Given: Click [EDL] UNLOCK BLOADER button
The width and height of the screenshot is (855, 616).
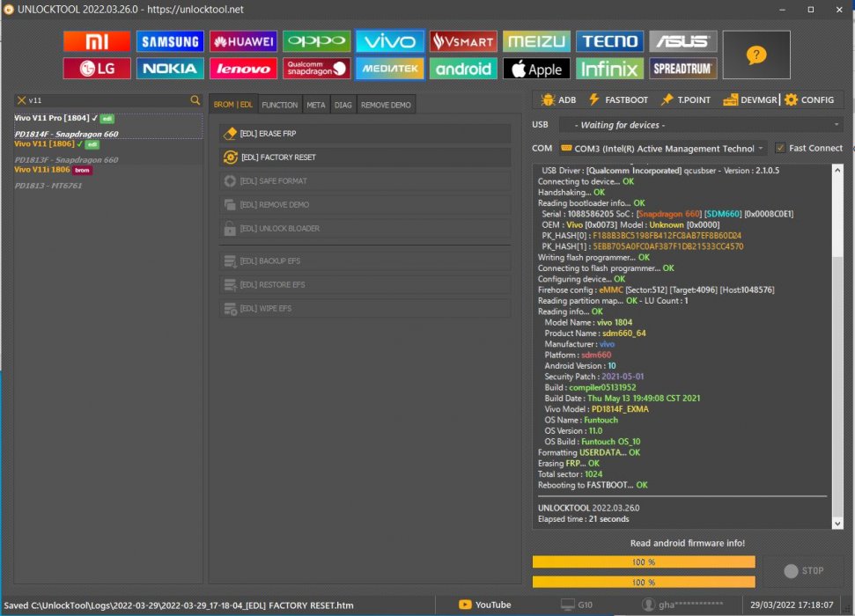Looking at the screenshot, I should pos(365,229).
